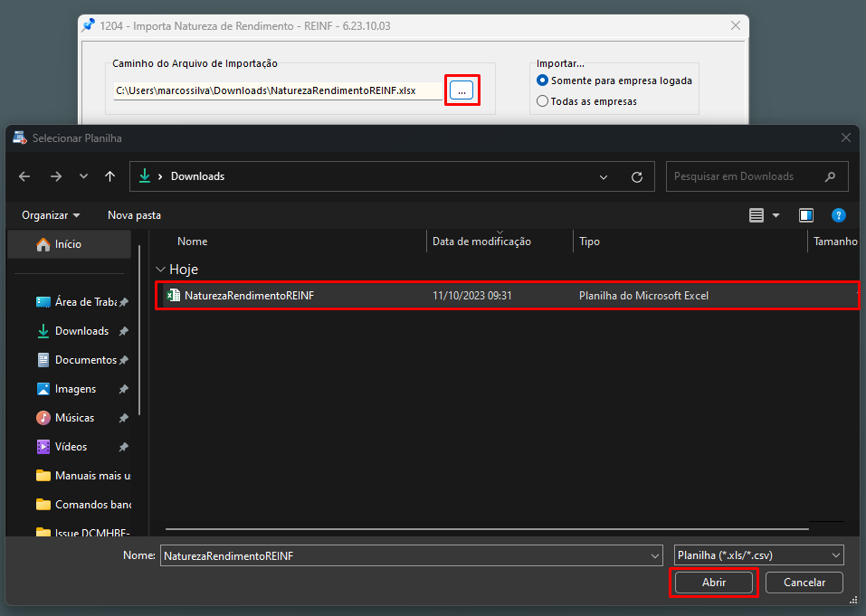Close the Importa Natureza de Rendimento window
Viewport: 866px width, 616px height.
(736, 25)
